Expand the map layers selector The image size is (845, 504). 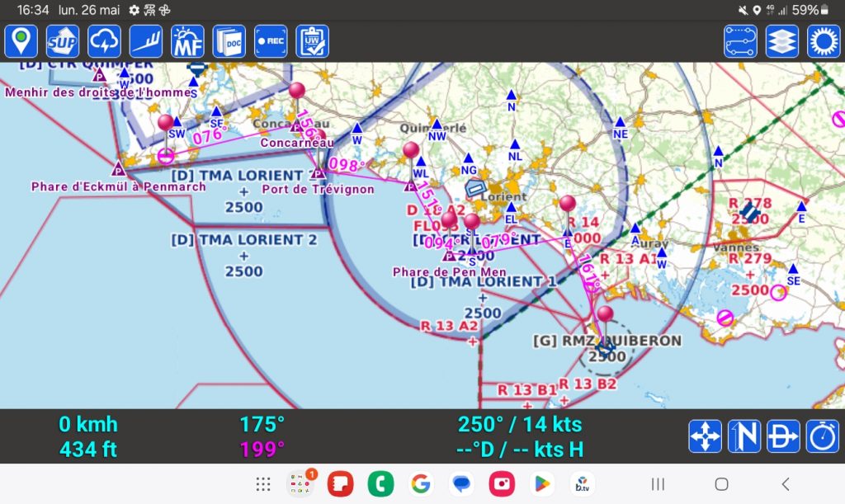click(x=781, y=41)
